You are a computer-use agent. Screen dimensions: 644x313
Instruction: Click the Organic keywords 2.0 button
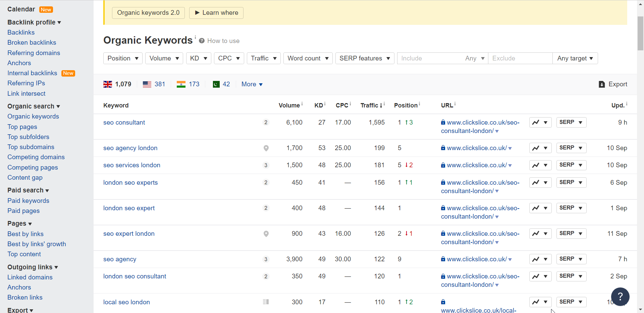point(148,13)
